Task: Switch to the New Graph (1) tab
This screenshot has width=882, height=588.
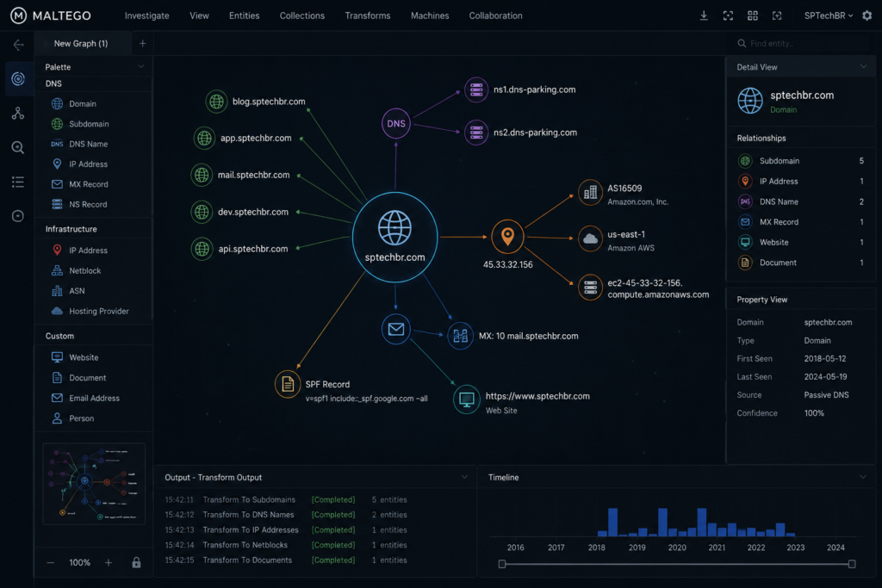Action: click(x=82, y=43)
